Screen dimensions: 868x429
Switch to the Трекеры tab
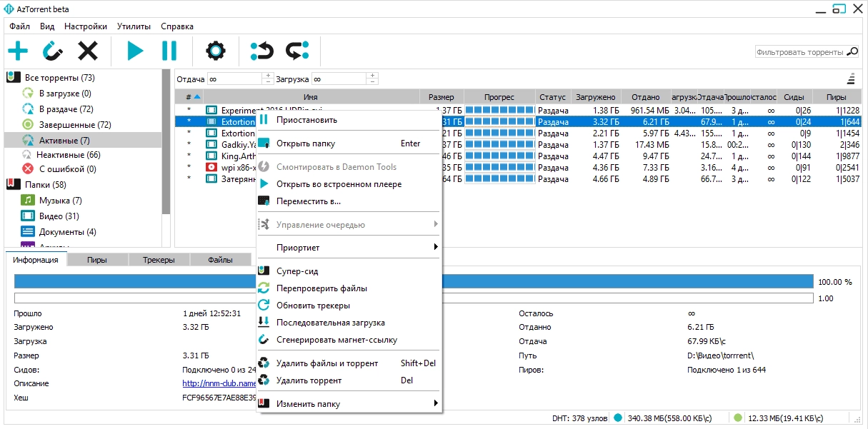click(x=159, y=260)
